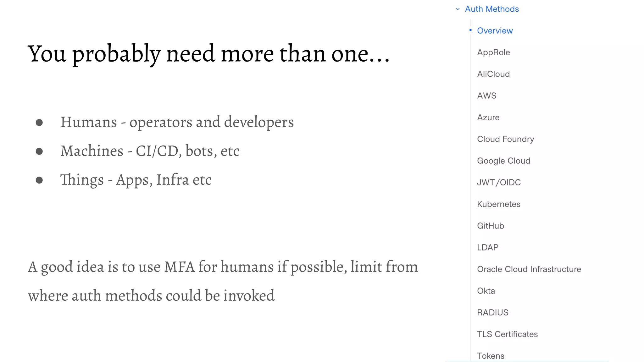Click the slide title 'You probably need more than one…'
Image resolution: width=644 pixels, height=362 pixels.
click(x=209, y=54)
